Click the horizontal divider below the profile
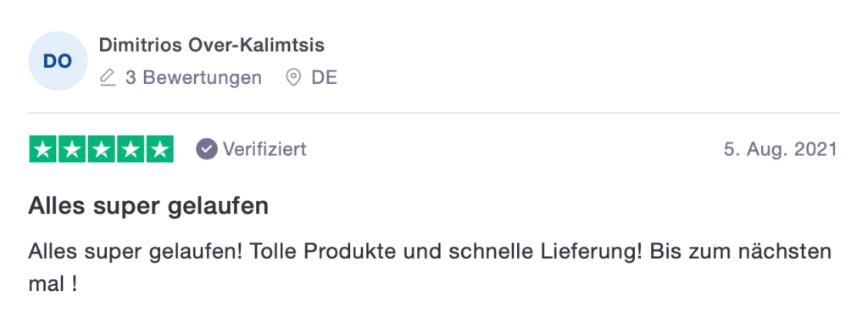The height and width of the screenshot is (318, 868). tap(434, 113)
